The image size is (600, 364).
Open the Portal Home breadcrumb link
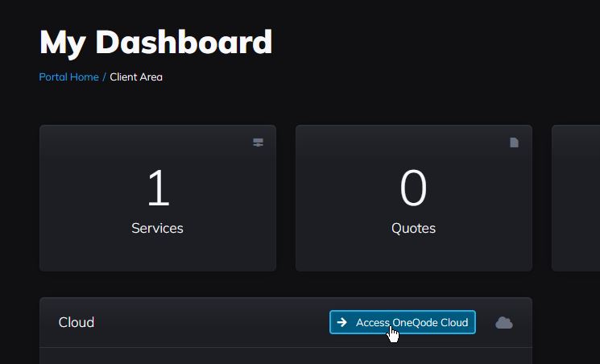click(68, 77)
